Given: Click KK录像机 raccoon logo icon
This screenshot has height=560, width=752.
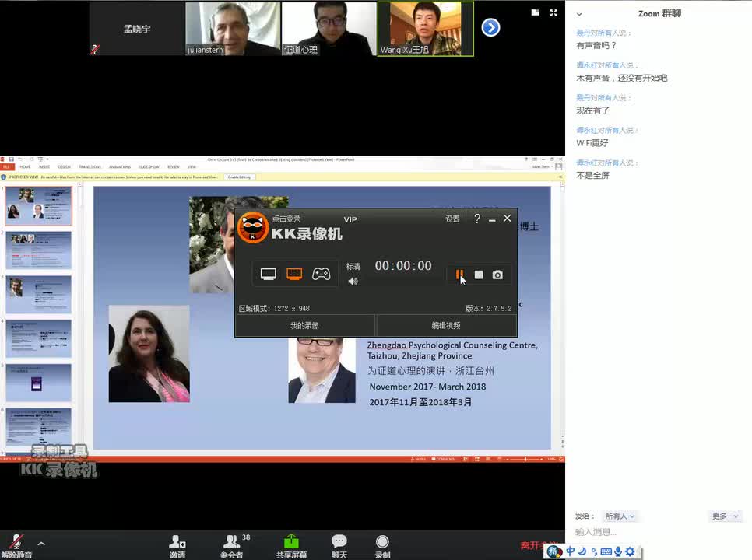Looking at the screenshot, I should pyautogui.click(x=253, y=228).
